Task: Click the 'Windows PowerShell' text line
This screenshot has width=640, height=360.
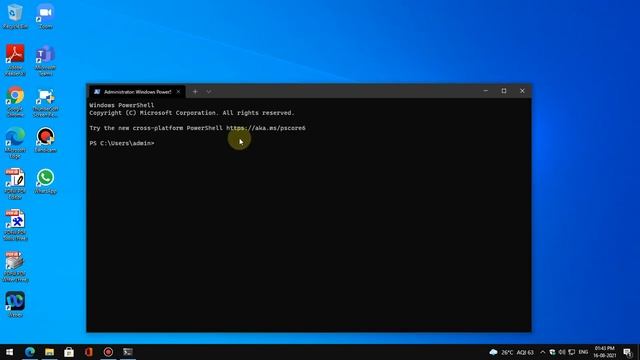Action: [x=122, y=105]
